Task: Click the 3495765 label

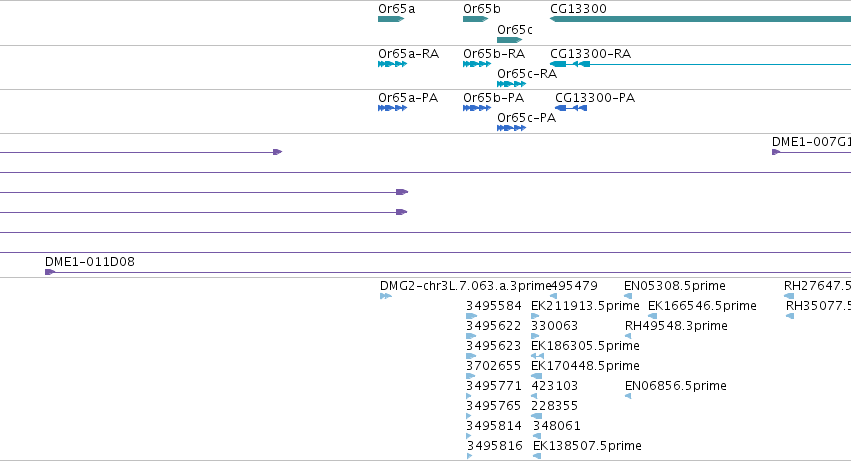Action: (x=494, y=406)
